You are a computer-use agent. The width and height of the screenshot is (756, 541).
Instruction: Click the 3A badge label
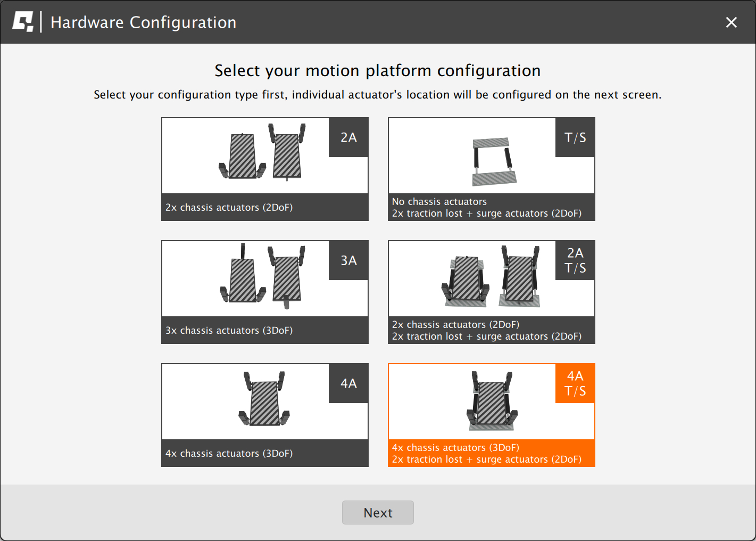tap(348, 260)
